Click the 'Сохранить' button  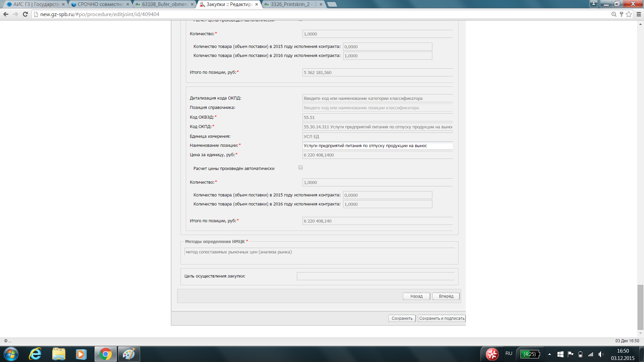(402, 318)
